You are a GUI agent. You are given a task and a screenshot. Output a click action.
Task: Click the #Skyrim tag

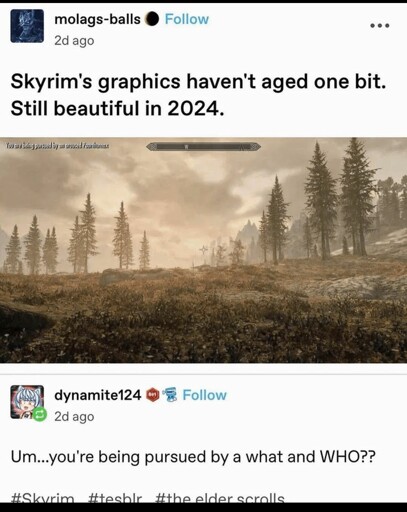43,498
